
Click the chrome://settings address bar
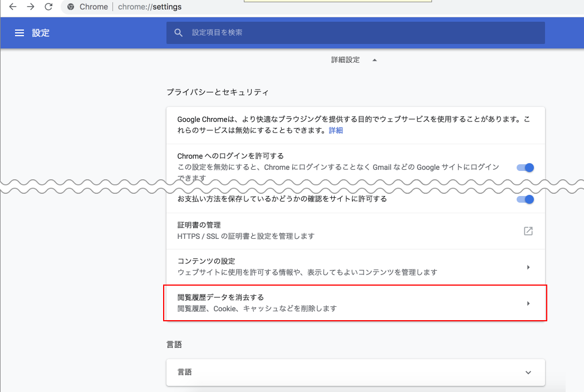[x=150, y=7]
